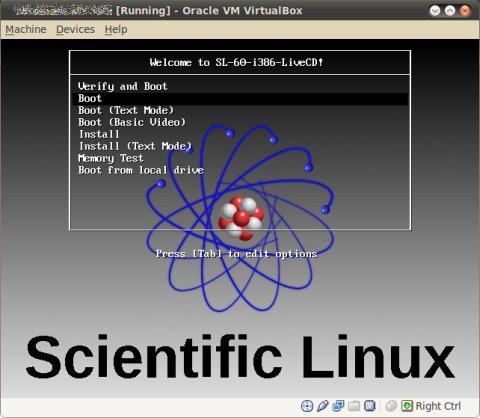Viewport: 480px width, 418px height.
Task: Click the virtualization CPU chip icon
Action: pos(370,406)
